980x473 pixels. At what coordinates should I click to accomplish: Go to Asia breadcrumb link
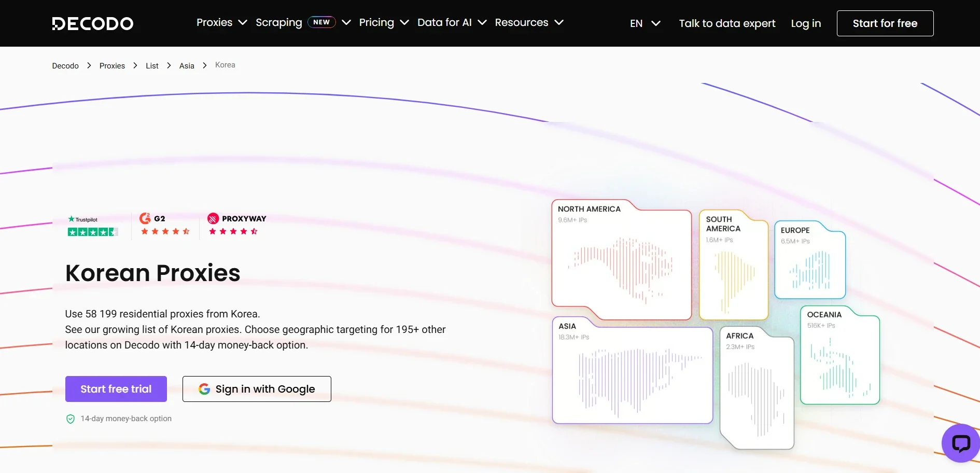point(187,66)
